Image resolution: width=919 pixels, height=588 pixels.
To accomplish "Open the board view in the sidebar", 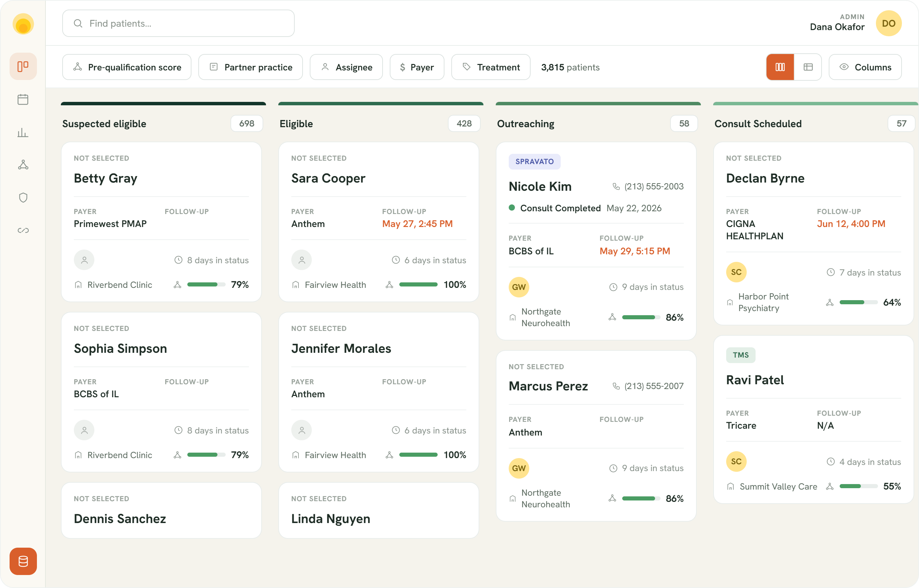I will tap(23, 66).
